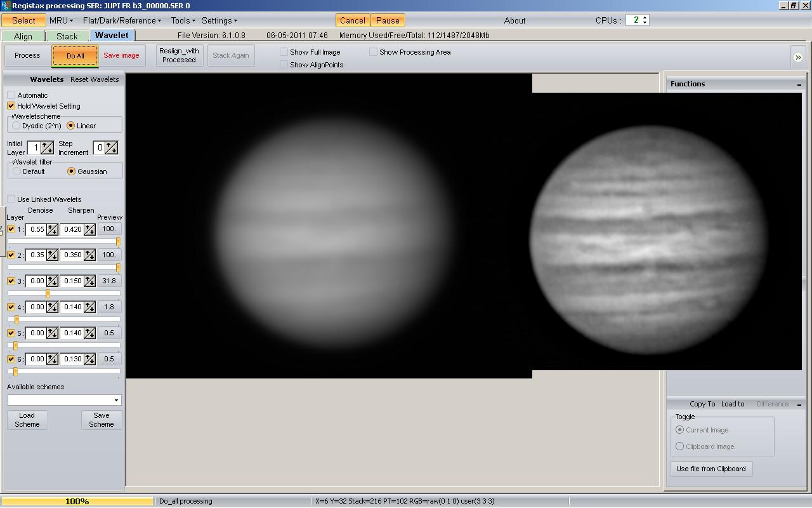Open the MRU dropdown menu
Screen dimensions: 812x508
[x=61, y=20]
